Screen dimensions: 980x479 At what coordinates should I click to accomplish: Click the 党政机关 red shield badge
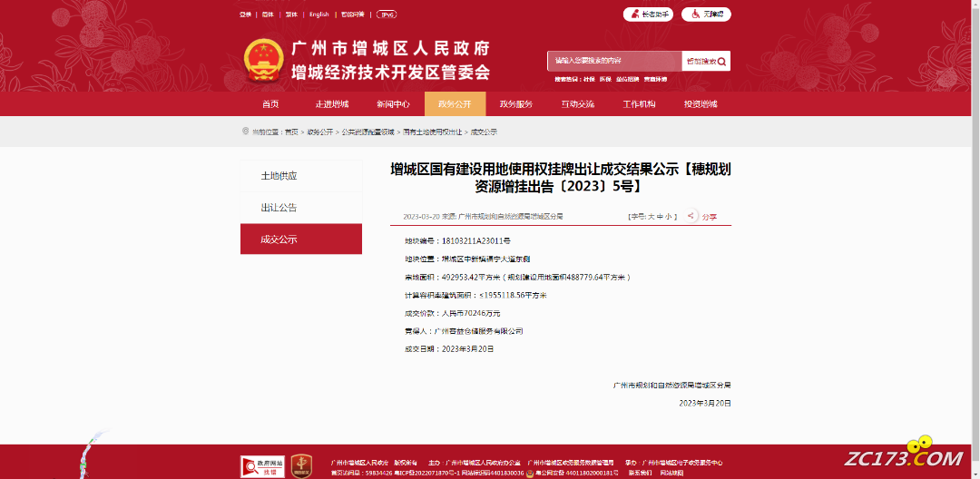pyautogui.click(x=302, y=466)
